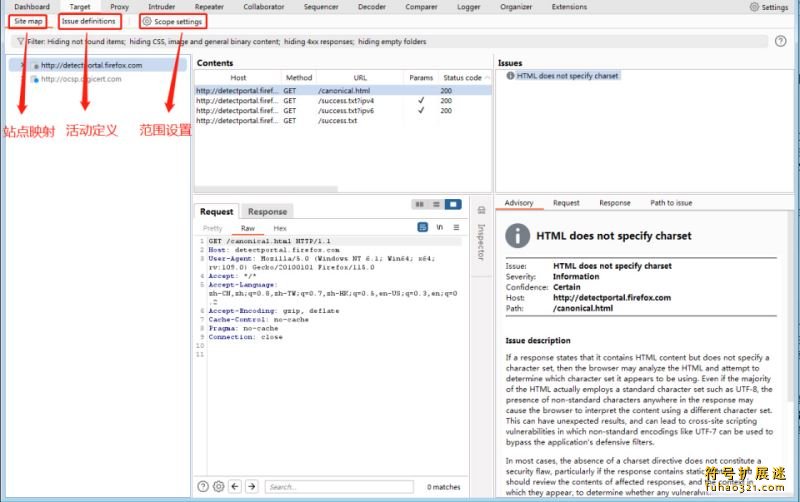Click the search help question mark icon
Image resolution: width=800 pixels, height=502 pixels.
pyautogui.click(x=202, y=487)
